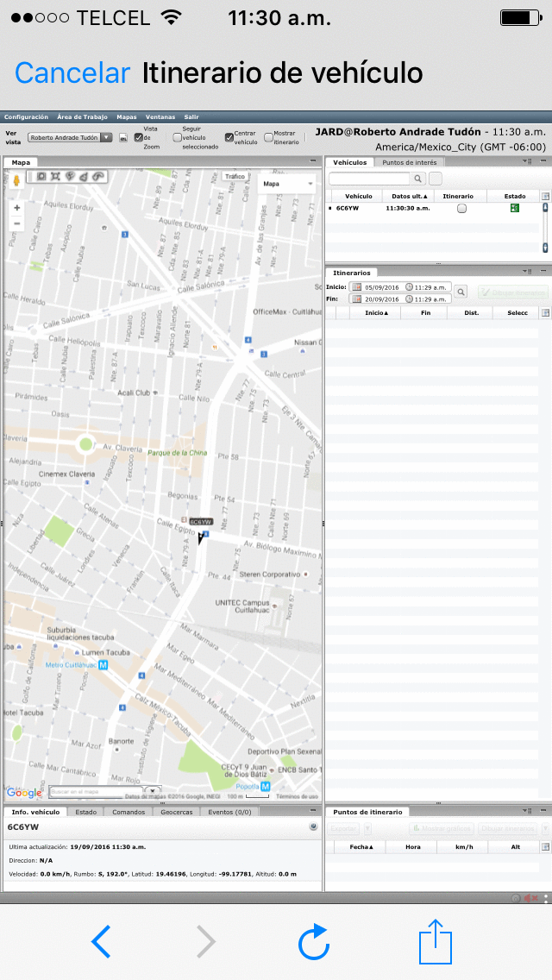Enable the Mostrar itinerario checkbox
This screenshot has height=980, width=552.
268,137
